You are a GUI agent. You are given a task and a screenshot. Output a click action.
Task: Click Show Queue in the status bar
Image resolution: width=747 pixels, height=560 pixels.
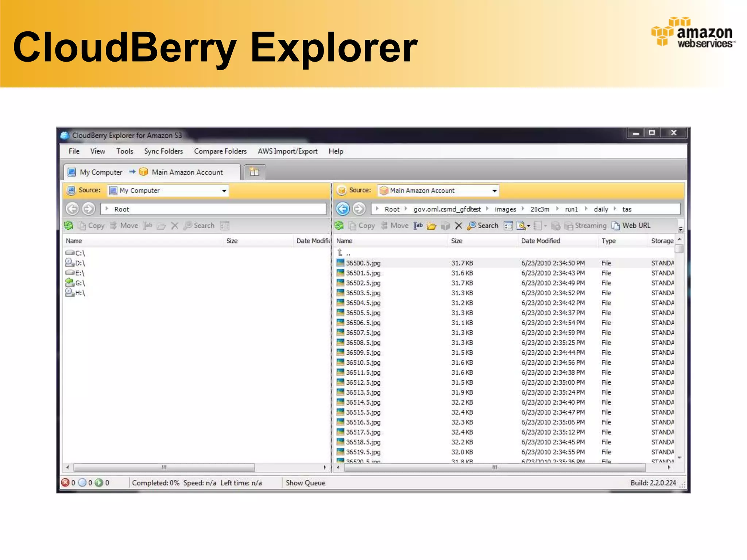305,483
